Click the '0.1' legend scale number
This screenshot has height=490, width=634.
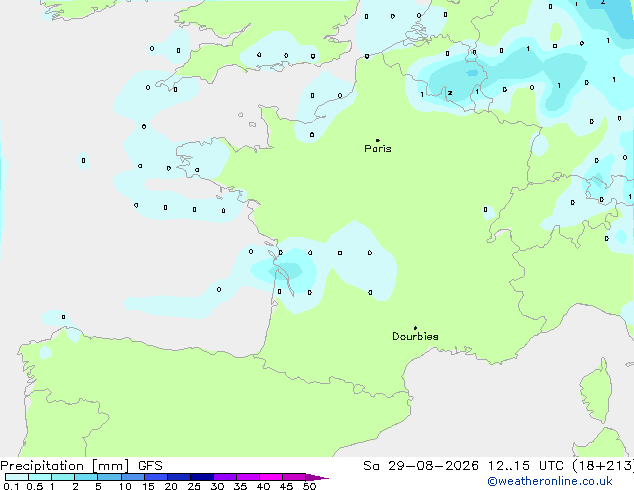coord(11,486)
